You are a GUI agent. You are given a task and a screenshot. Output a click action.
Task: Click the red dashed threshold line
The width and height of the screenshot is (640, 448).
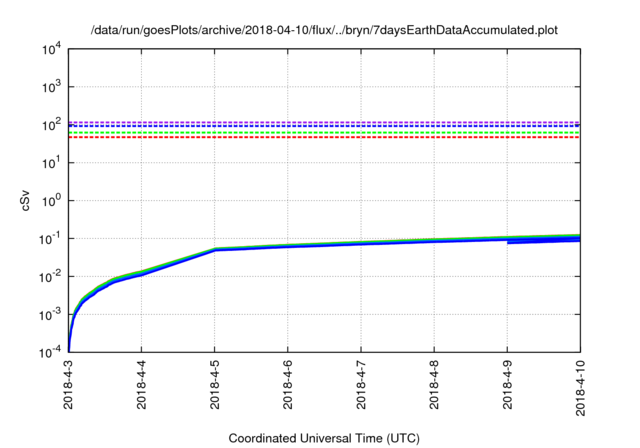[x=324, y=137]
